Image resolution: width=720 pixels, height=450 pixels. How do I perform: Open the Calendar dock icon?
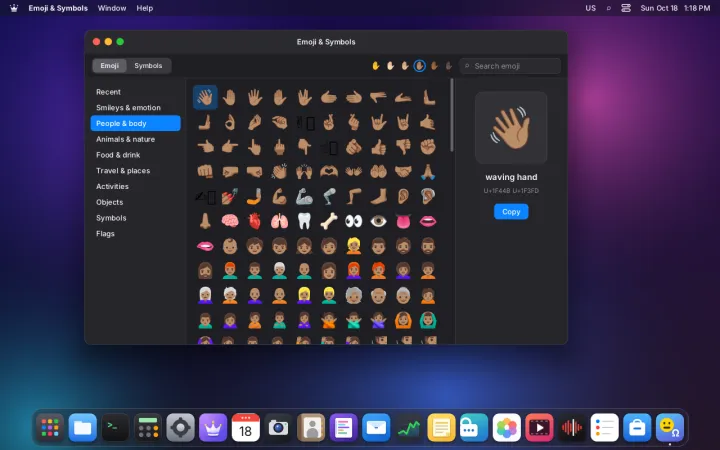click(x=246, y=428)
